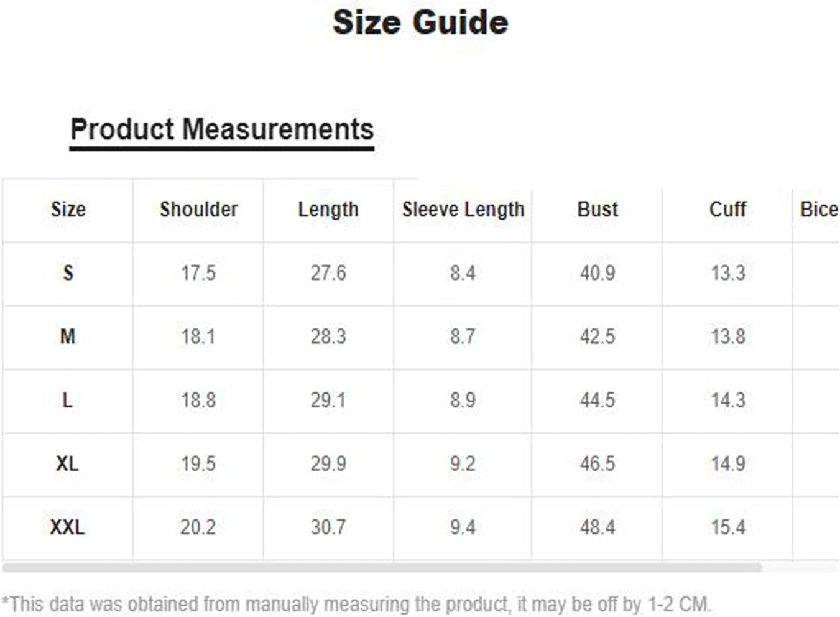Click the measurement disclaimer footnote text
Screen dimensions: 840x617
pos(356,604)
